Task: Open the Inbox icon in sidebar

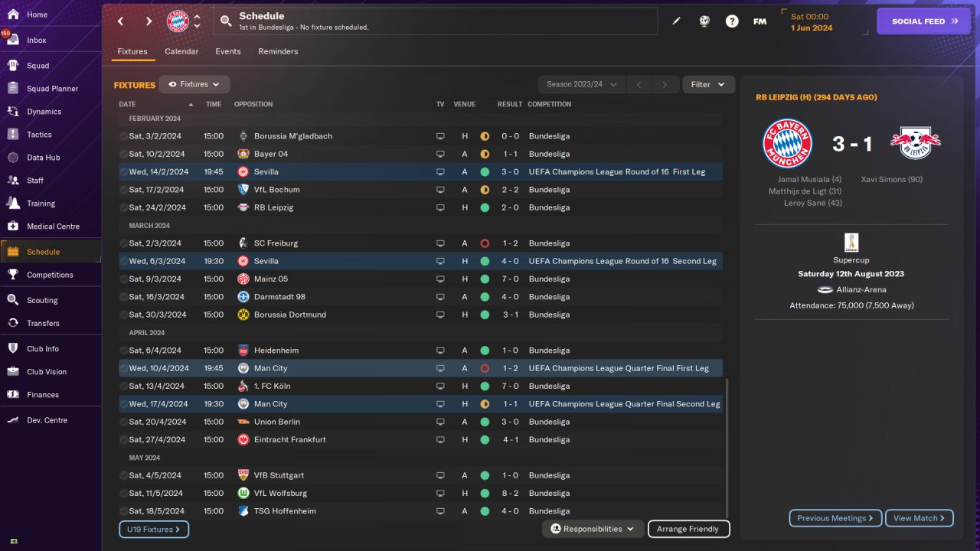Action: pyautogui.click(x=12, y=40)
